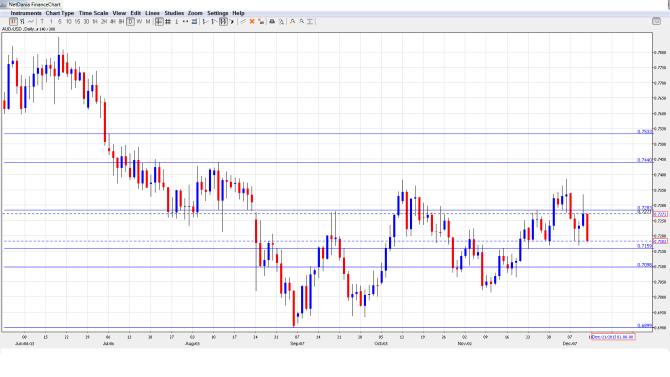Viewport: 670px width, 377px height.
Task: Click the vertical line marker icon
Action: pos(176,21)
